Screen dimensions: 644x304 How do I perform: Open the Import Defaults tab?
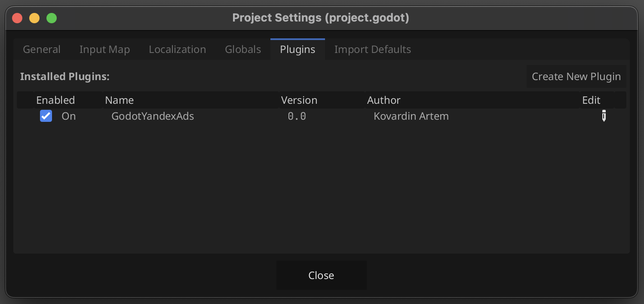pyautogui.click(x=373, y=50)
